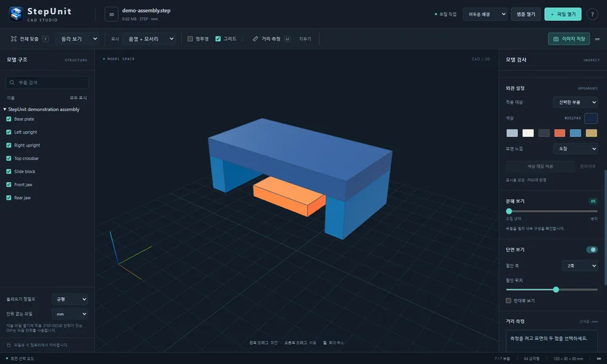Open the 도장 surface finish dropdown
Viewport: 607px width, 364px height.
pos(575,149)
